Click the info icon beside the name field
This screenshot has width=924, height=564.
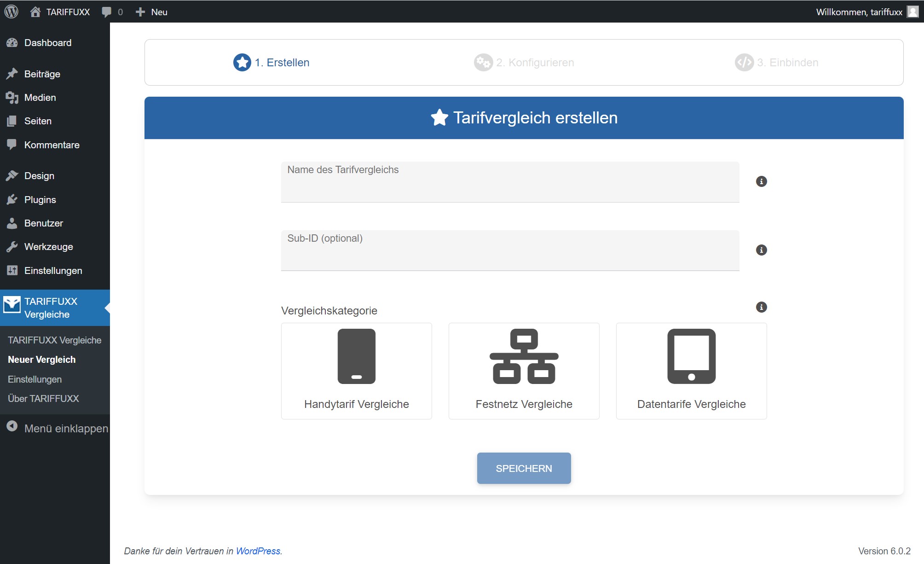point(762,181)
